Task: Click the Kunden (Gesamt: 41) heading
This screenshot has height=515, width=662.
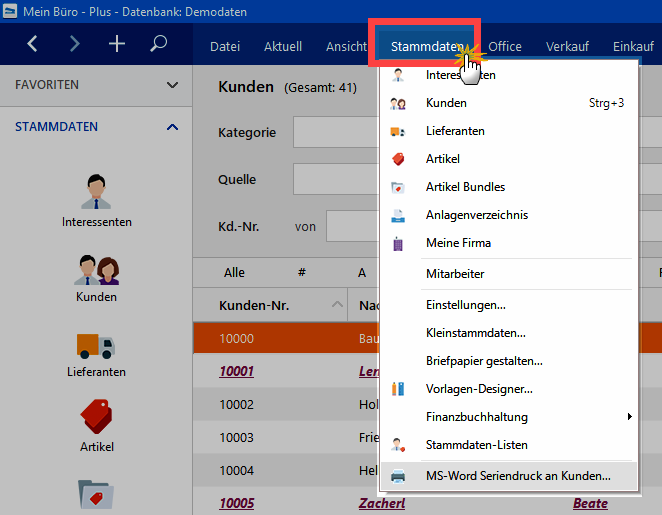Action: [288, 87]
